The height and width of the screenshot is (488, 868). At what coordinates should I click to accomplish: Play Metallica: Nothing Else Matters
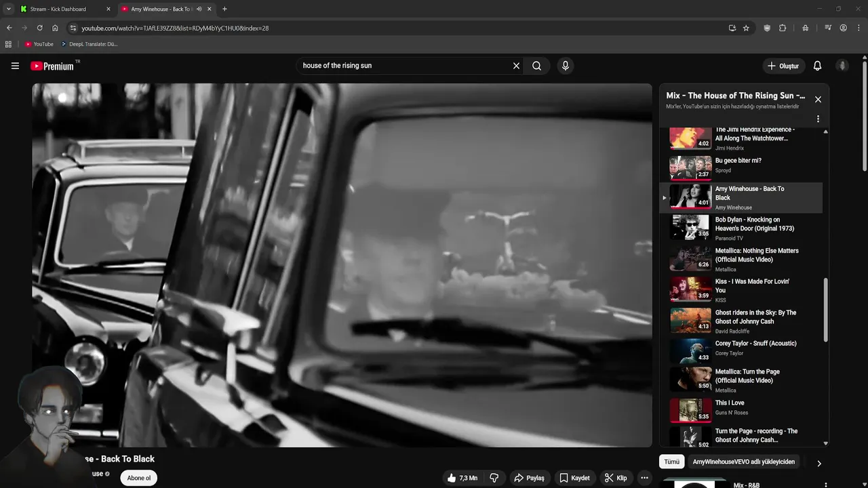pyautogui.click(x=741, y=260)
